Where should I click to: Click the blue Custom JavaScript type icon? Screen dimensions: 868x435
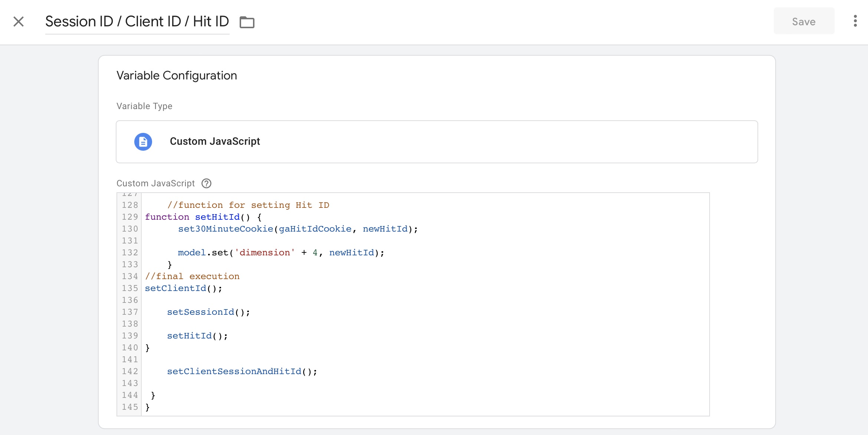click(143, 141)
